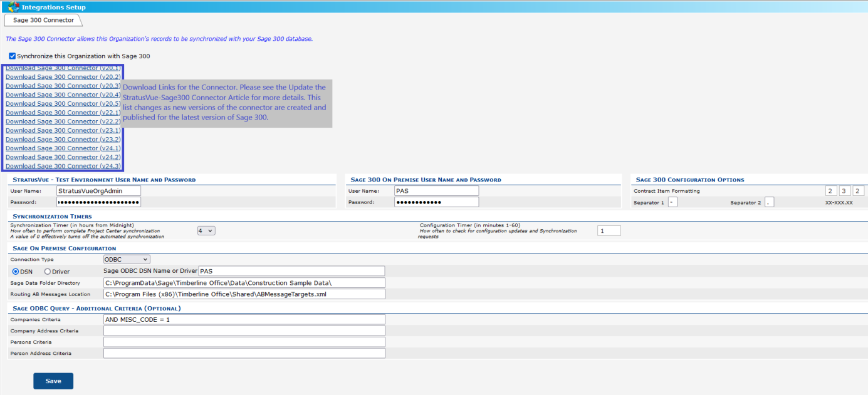Image resolution: width=868 pixels, height=395 pixels.
Task: Click the Sage 300 On Premise Password field
Action: point(436,202)
